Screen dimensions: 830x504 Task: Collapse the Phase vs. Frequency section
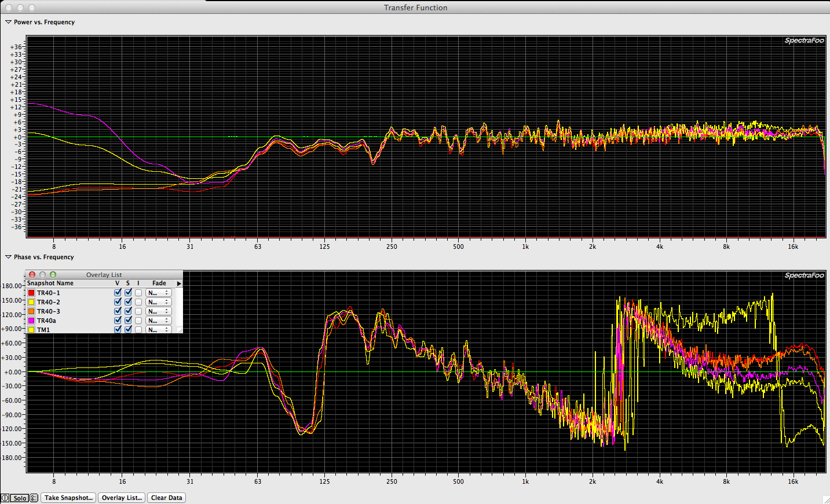pos(8,257)
